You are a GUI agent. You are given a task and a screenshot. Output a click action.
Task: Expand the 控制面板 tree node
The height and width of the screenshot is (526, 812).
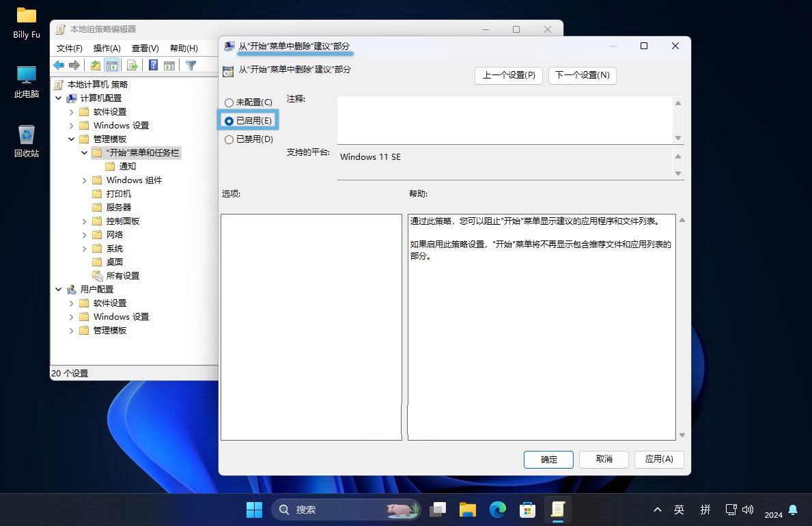tap(84, 221)
